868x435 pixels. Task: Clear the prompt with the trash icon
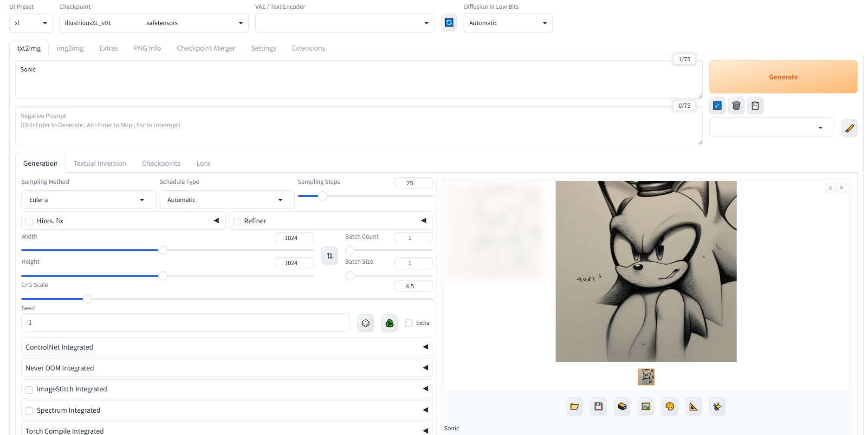(736, 106)
